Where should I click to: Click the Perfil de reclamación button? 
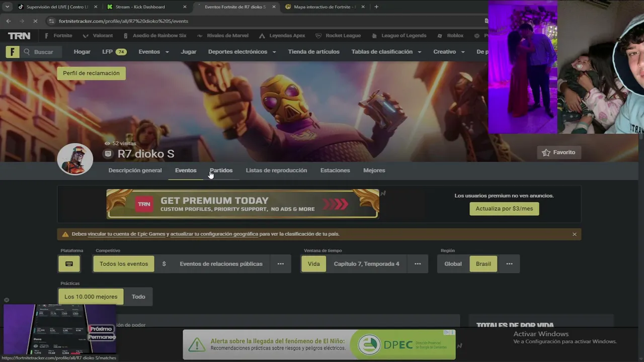tap(91, 73)
